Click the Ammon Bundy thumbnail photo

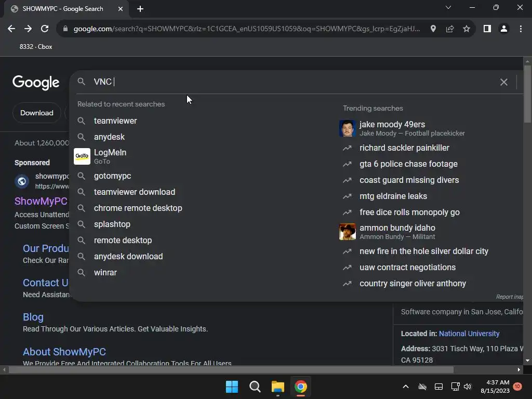pos(348,232)
